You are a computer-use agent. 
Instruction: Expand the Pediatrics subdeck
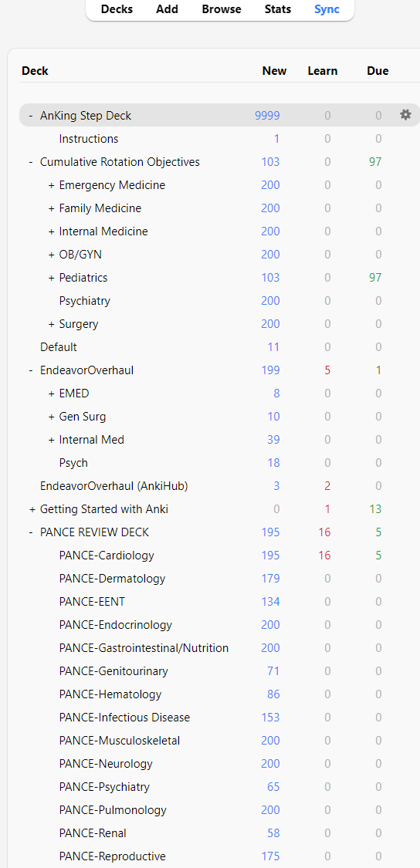[51, 278]
